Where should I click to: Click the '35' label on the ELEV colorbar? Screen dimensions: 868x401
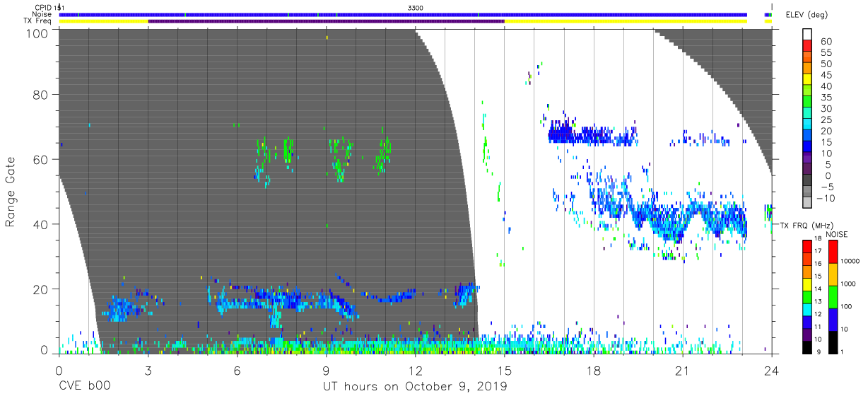pos(825,97)
